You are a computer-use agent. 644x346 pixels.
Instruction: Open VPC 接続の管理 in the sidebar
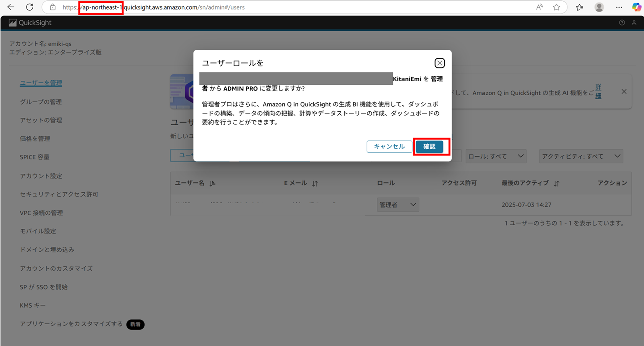coord(41,213)
